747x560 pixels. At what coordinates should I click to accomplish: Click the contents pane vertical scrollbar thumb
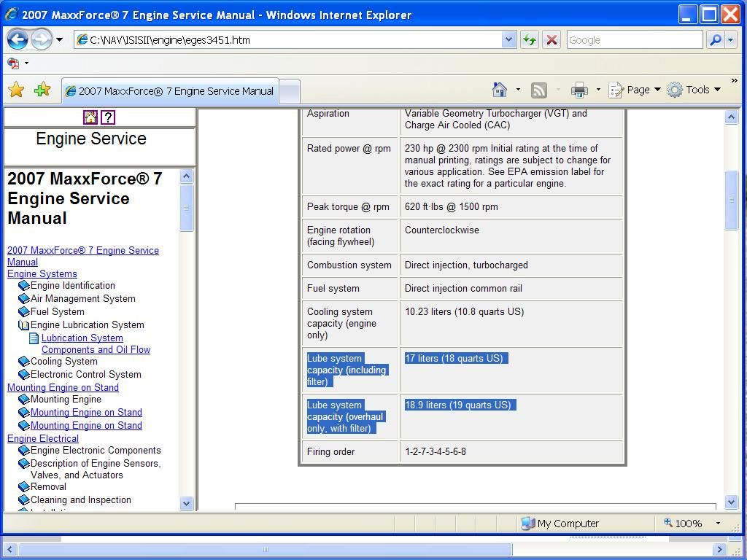pos(186,208)
